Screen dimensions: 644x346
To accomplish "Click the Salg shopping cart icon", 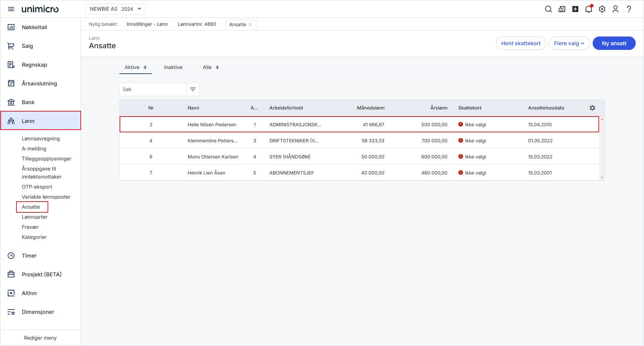I will coord(11,46).
